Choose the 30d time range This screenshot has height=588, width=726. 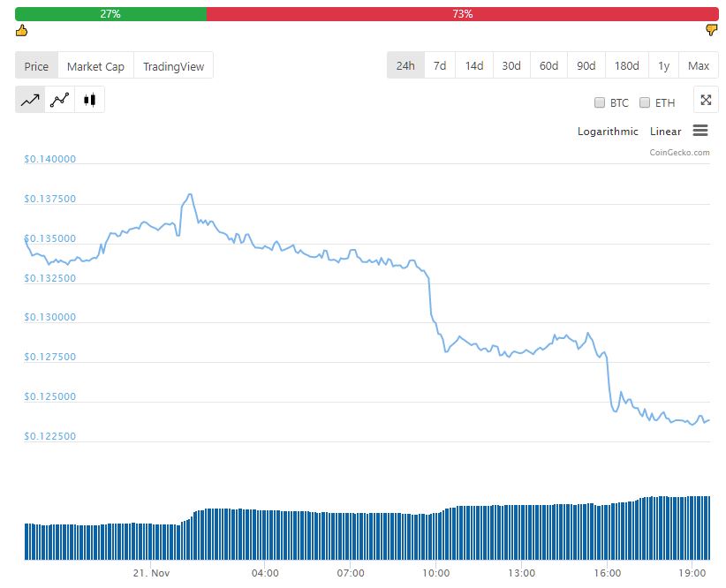511,66
